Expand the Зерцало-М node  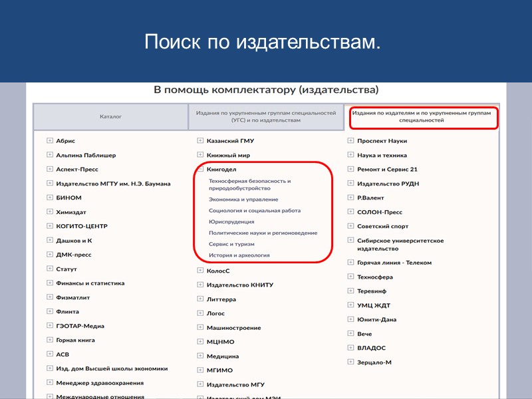[x=350, y=362]
